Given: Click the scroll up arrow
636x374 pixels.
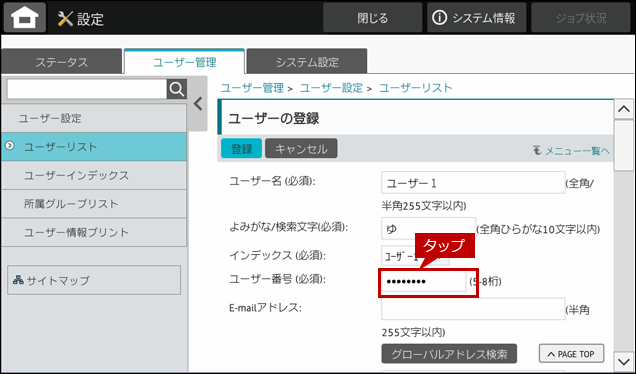Looking at the screenshot, I should coord(624,109).
